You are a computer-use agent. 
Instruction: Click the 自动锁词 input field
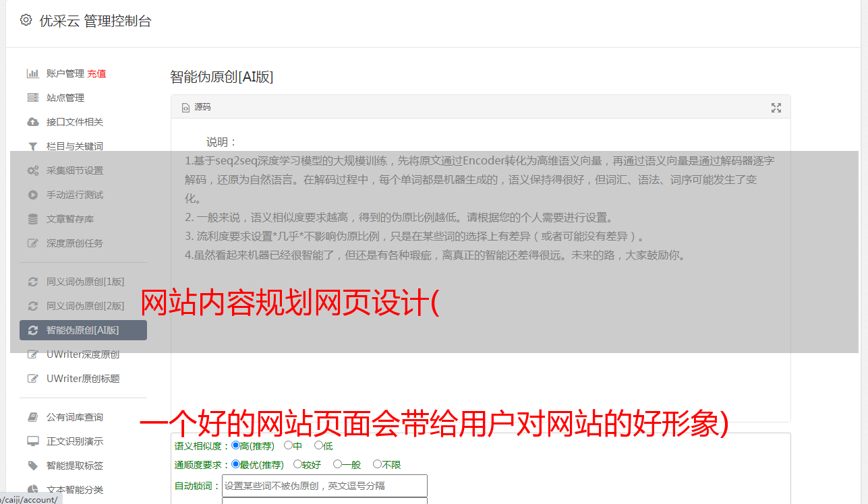pyautogui.click(x=324, y=486)
